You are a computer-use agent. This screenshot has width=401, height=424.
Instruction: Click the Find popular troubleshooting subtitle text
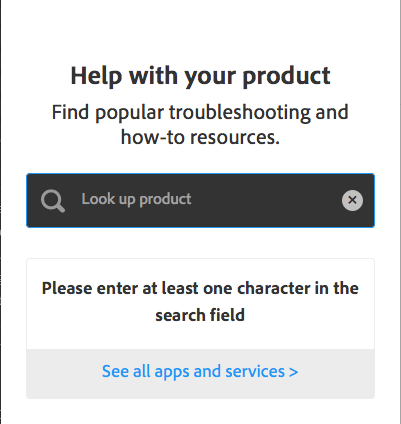200,124
